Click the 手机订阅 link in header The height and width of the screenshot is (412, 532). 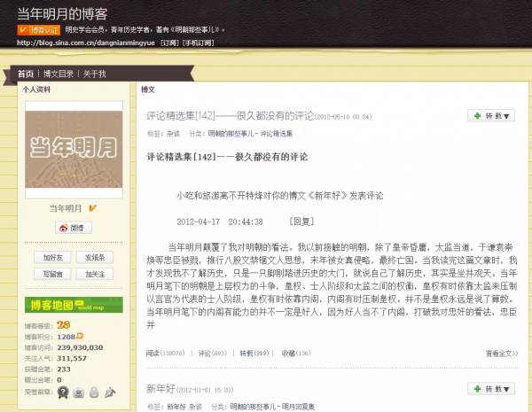coord(199,43)
